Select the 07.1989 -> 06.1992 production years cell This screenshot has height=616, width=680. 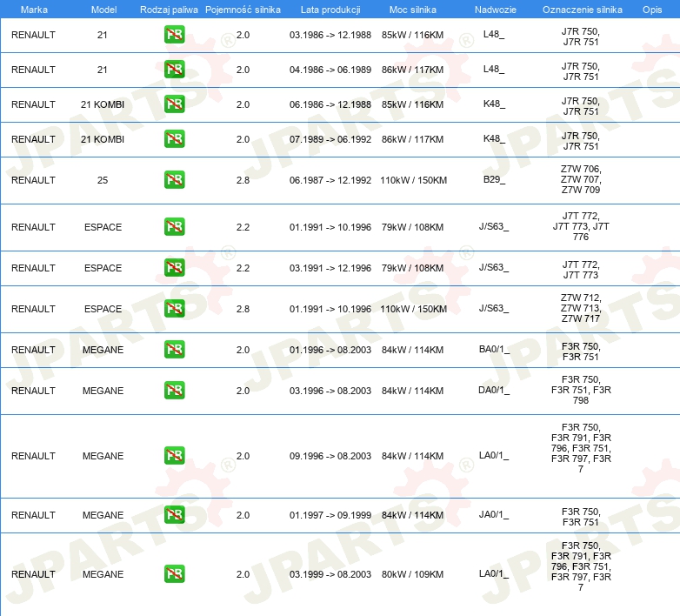[x=330, y=139]
